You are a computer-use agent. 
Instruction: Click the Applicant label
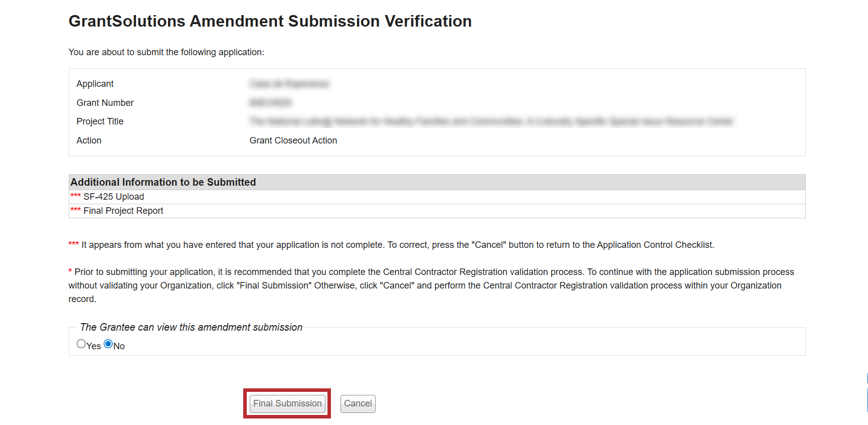[95, 84]
